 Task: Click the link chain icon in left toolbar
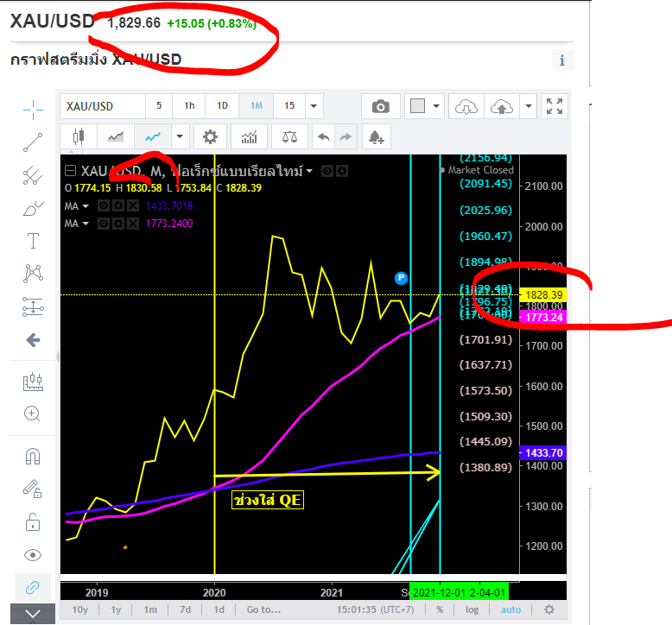[x=33, y=587]
